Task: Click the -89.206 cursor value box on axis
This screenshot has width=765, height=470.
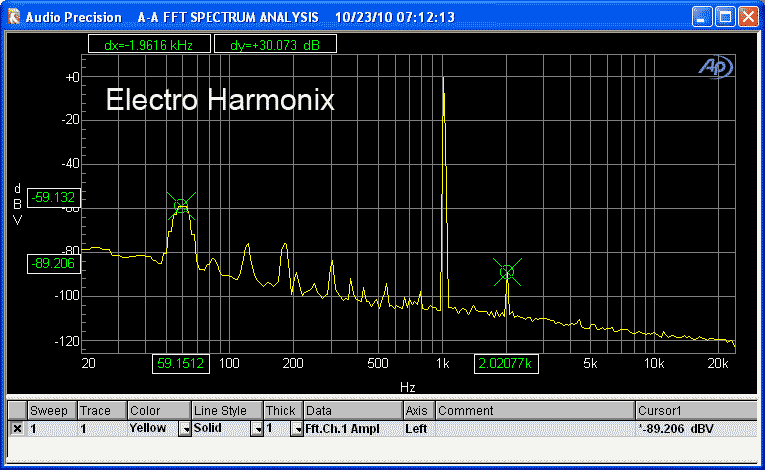Action: 54,264
